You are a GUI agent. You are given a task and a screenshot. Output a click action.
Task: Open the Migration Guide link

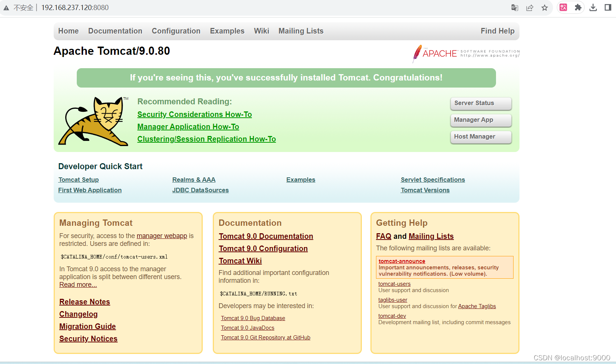pos(88,326)
